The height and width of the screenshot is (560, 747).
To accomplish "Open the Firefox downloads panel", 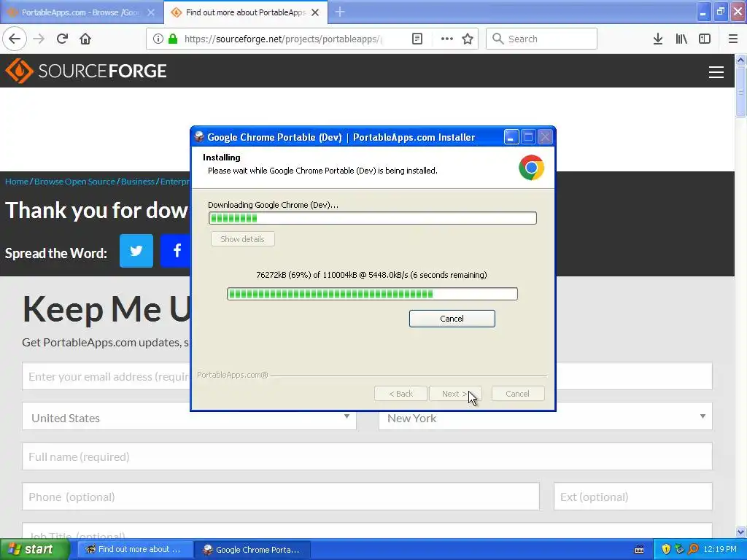I will click(x=657, y=39).
